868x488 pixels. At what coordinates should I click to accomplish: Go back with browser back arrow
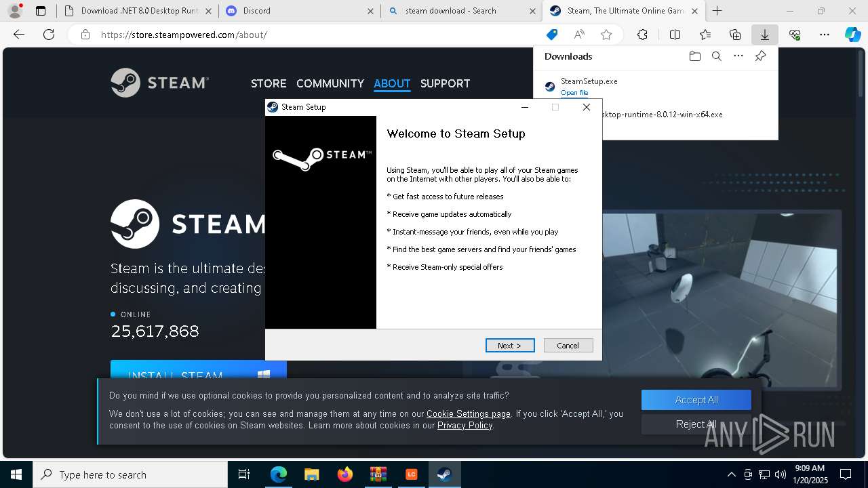click(19, 35)
